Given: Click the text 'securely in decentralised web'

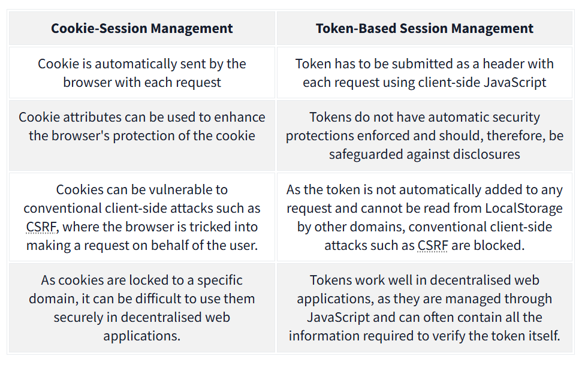Looking at the screenshot, I should click(141, 318).
